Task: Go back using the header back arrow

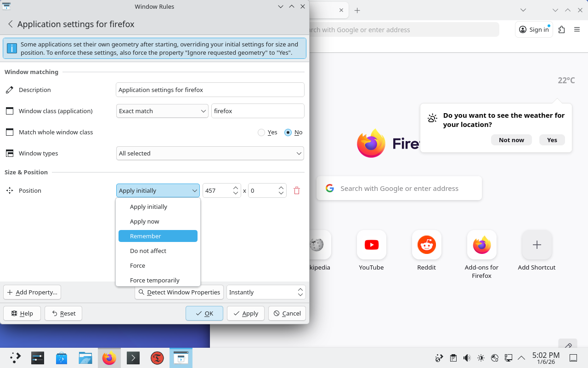Action: 10,24
